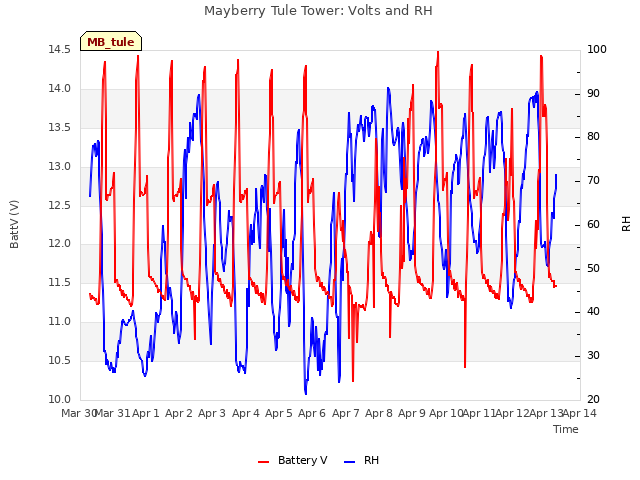
Task: Click the Apr 7 date tick label
Action: pos(346,413)
